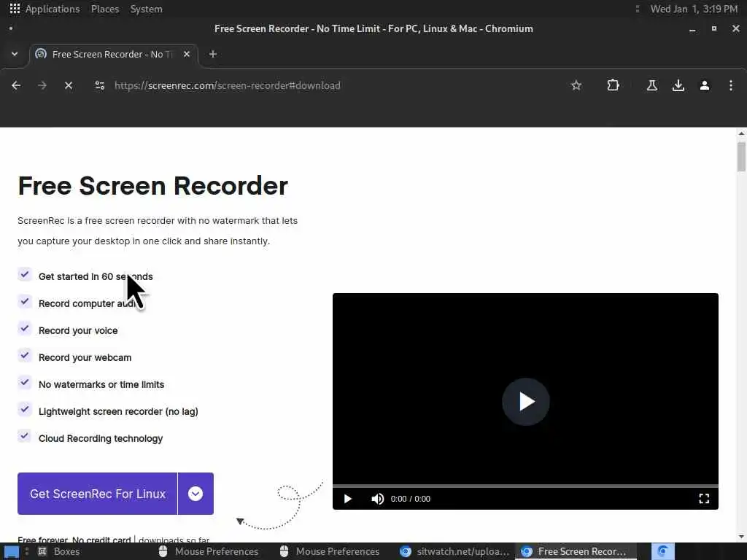Click checkmark beside Cloud Recording technology
The width and height of the screenshot is (747, 560).
pos(24,437)
